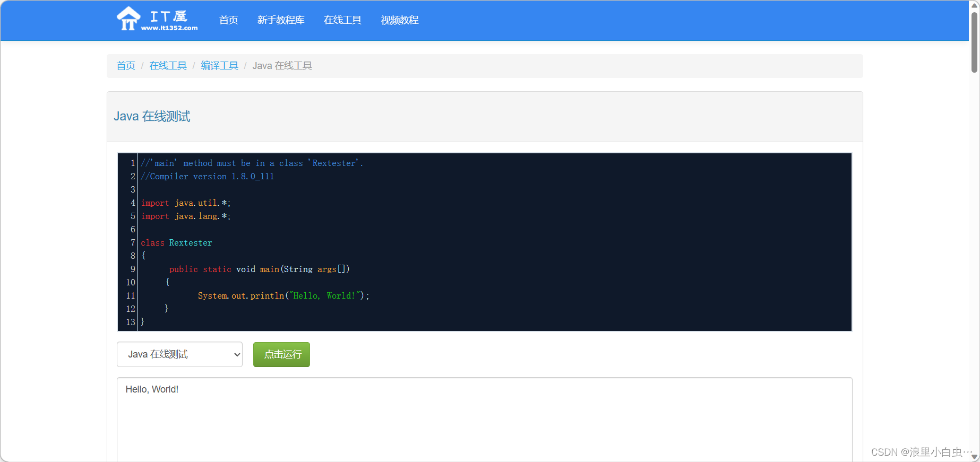980x462 pixels.
Task: Open the 新手教程库 navigation item
Action: coord(281,20)
